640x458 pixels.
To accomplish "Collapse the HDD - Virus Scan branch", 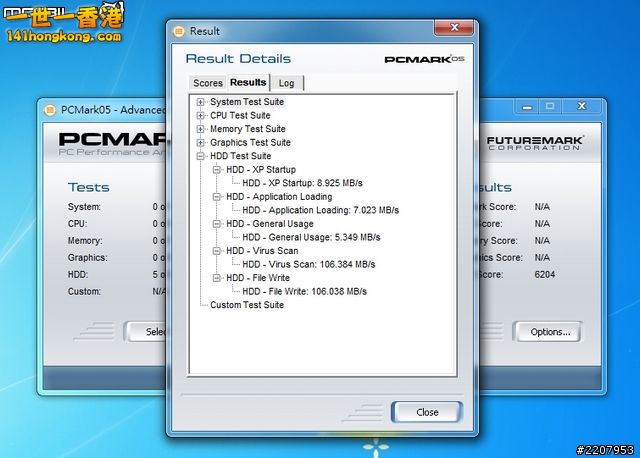I will 217,251.
